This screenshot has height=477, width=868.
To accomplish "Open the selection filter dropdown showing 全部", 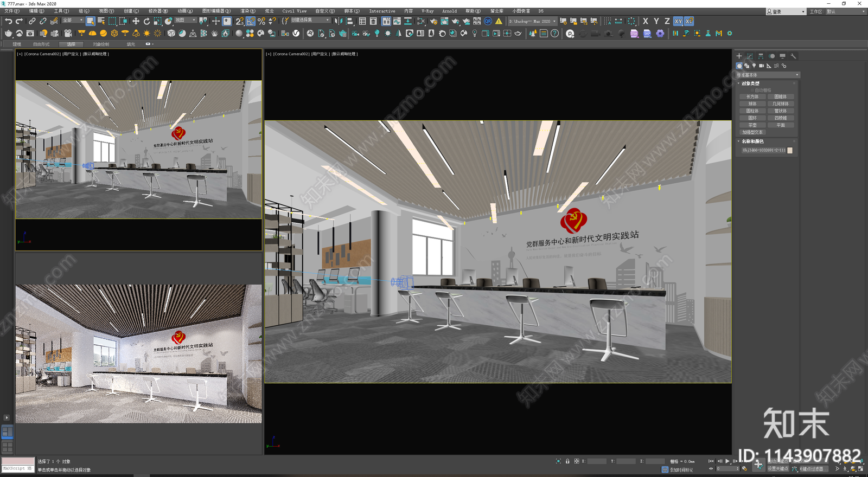I will click(73, 21).
